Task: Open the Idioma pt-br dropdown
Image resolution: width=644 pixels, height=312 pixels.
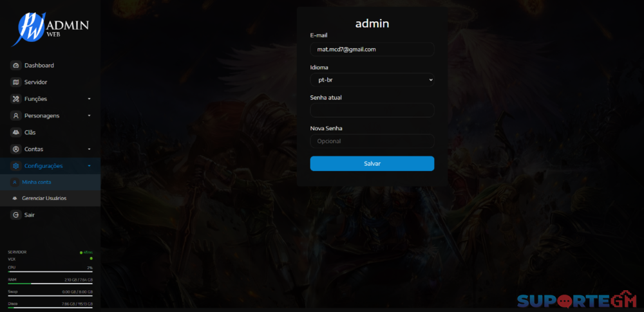Action: tap(372, 80)
